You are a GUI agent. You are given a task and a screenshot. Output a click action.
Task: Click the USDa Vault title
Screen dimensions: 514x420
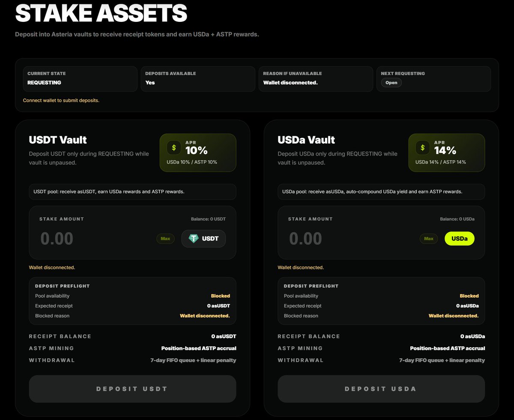coord(306,140)
